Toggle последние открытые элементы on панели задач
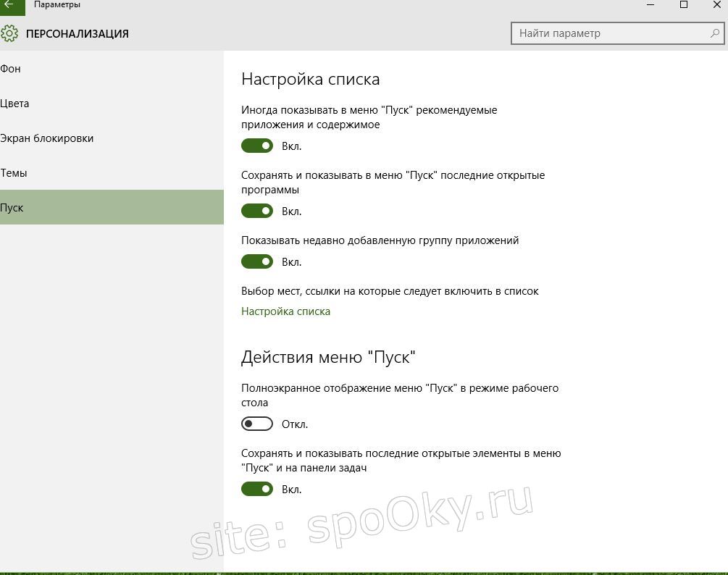Viewport: 728px width, 575px height. [257, 490]
